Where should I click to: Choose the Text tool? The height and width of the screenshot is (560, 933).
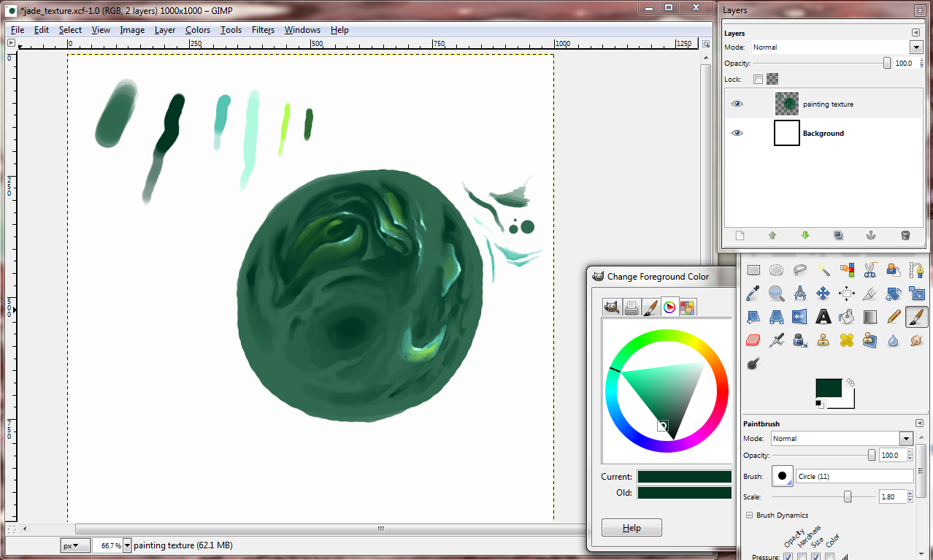point(823,317)
